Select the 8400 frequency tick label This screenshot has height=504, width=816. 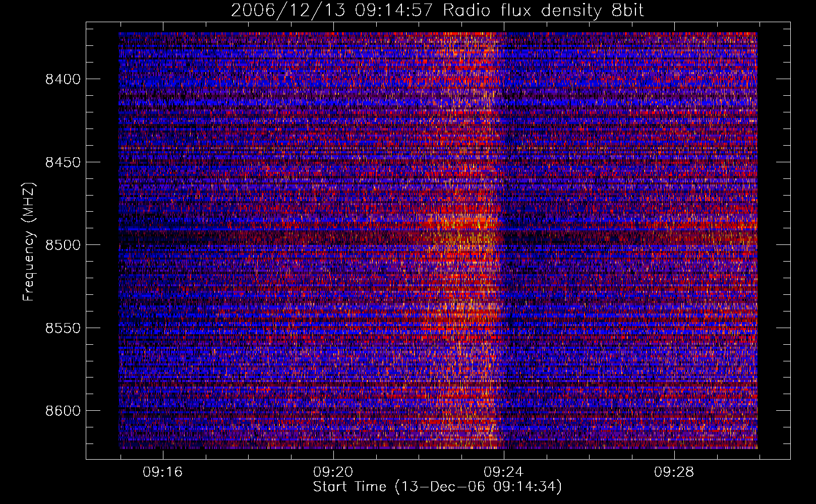pyautogui.click(x=63, y=79)
